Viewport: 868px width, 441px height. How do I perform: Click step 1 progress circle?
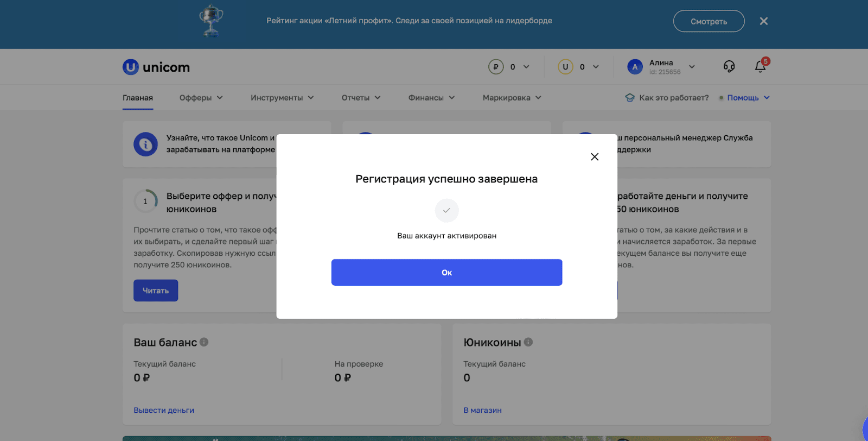145,201
